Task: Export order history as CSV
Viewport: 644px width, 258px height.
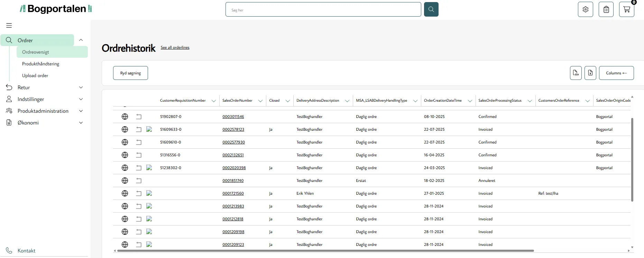Action: [x=576, y=73]
